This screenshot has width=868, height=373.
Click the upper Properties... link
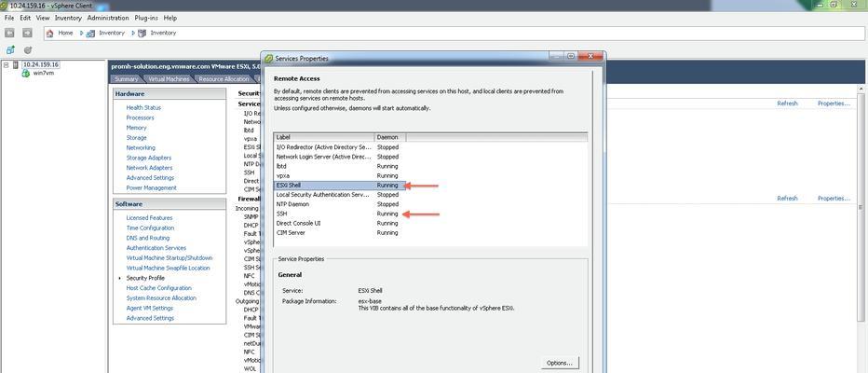coord(834,104)
